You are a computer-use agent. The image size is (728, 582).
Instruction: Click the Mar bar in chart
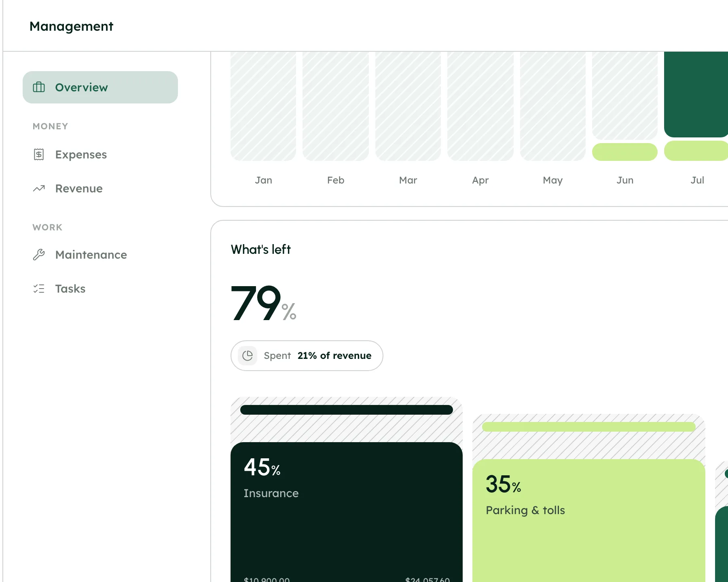coord(408,106)
